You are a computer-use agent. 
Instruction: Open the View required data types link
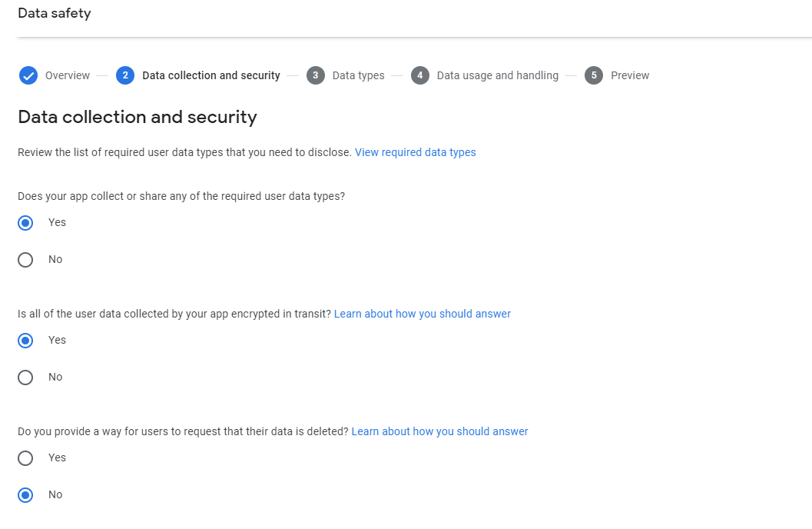tap(416, 152)
